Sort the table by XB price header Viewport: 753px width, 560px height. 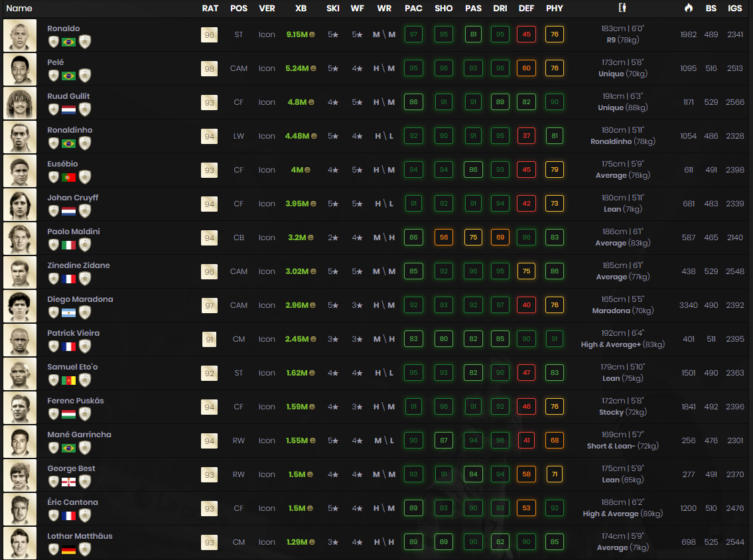301,8
